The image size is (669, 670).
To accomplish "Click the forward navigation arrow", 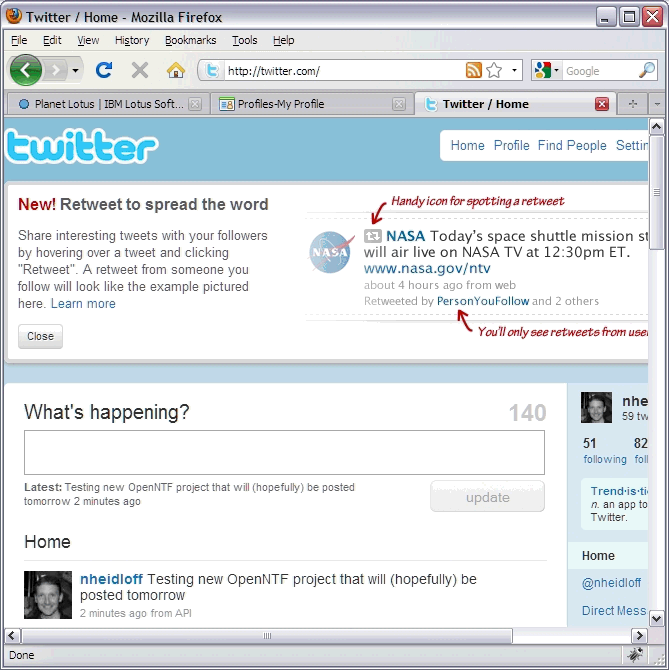I will tap(56, 70).
